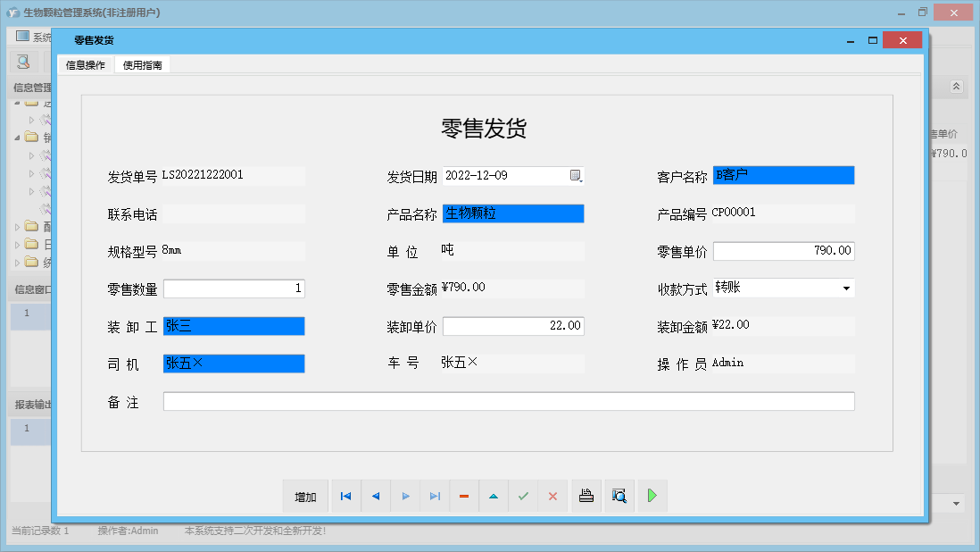Viewport: 980px width, 552px height.
Task: Click the last record navigation icon
Action: [435, 496]
